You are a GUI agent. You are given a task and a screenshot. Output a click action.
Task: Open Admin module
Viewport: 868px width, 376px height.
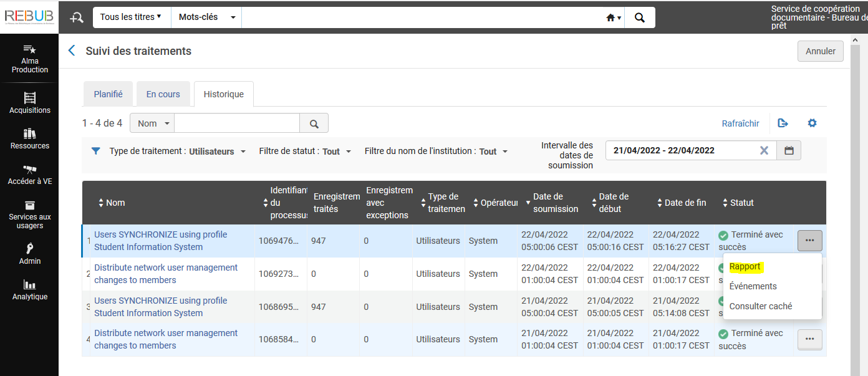point(29,254)
